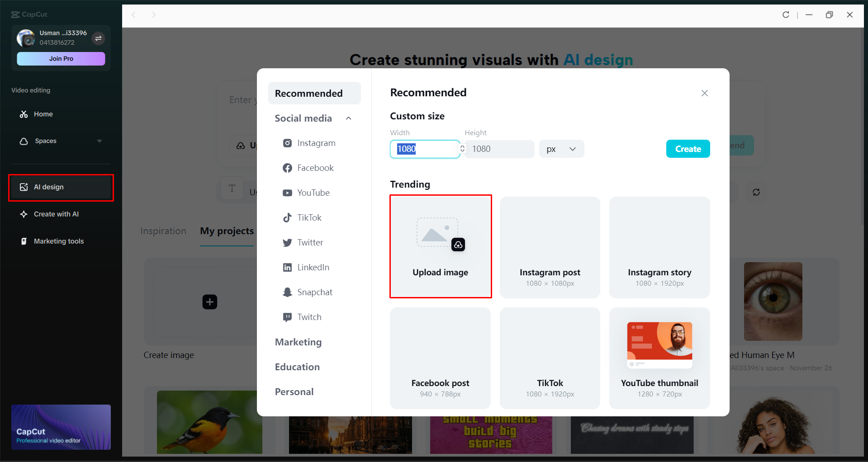Click the CapCut Professional video editor banner

coord(61,427)
